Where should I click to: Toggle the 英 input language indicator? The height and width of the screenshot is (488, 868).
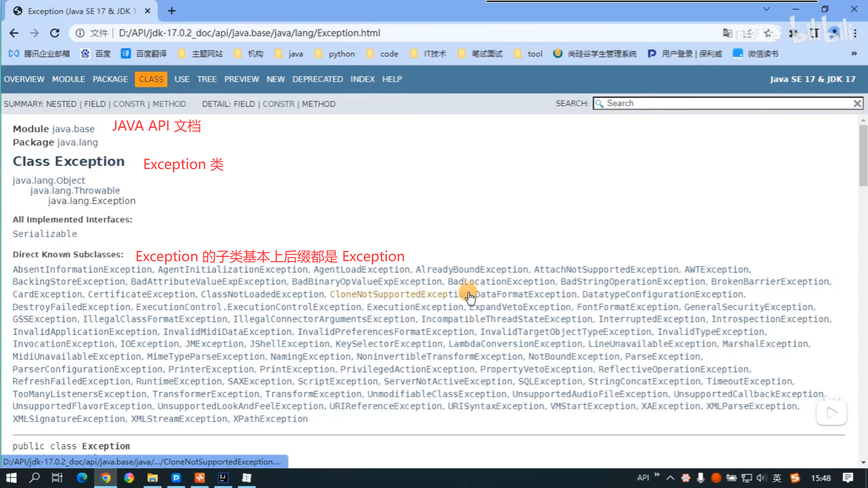(777, 478)
